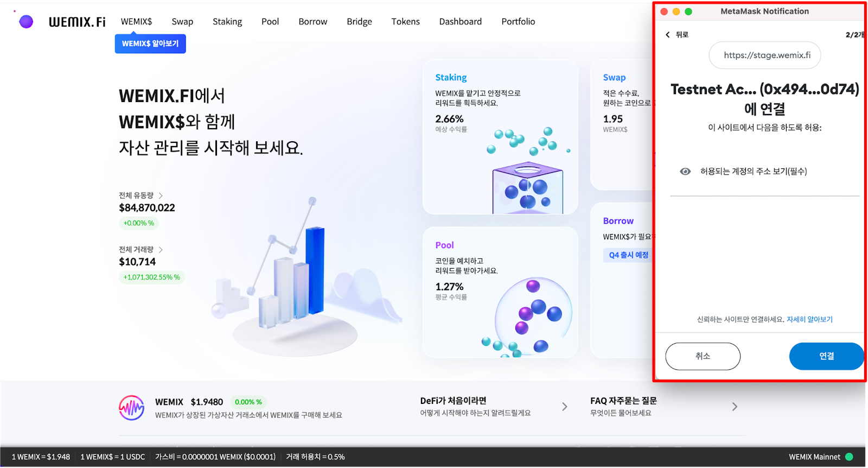This screenshot has width=868, height=468.
Task: Click 1 WEMIX$ = 1 USDC status entry
Action: click(113, 457)
